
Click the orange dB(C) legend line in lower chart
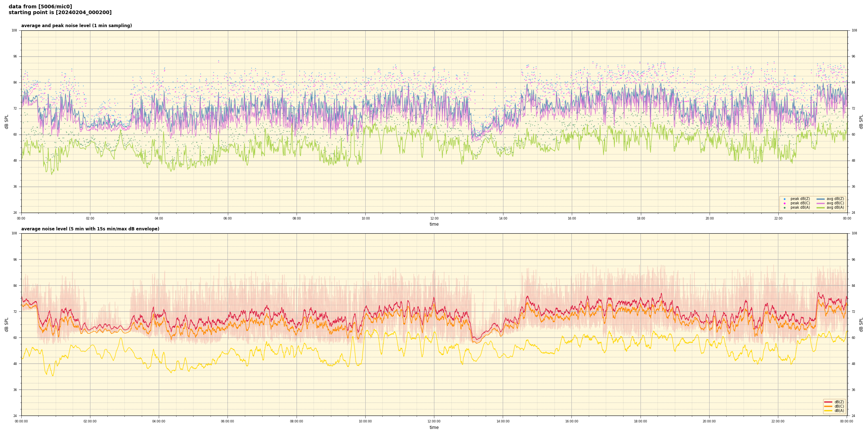pos(828,406)
